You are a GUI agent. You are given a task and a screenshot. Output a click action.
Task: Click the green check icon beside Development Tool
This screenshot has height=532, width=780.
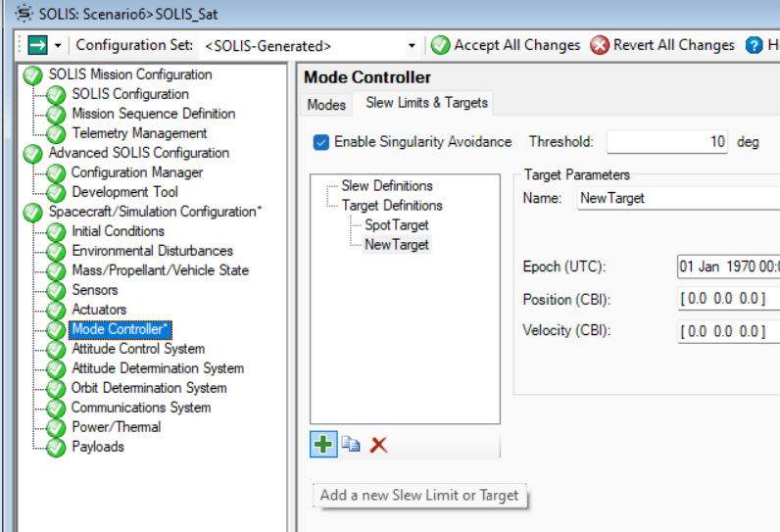pos(56,193)
